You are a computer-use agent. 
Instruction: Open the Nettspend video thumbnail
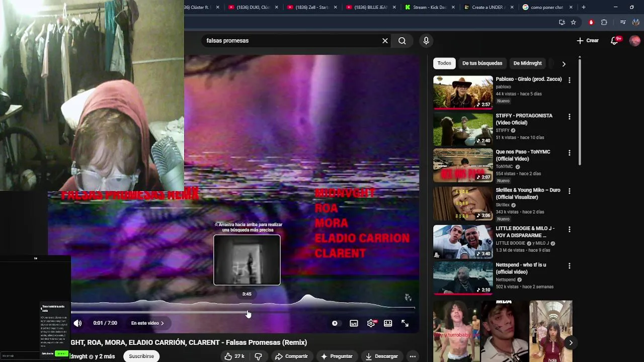pos(463,278)
